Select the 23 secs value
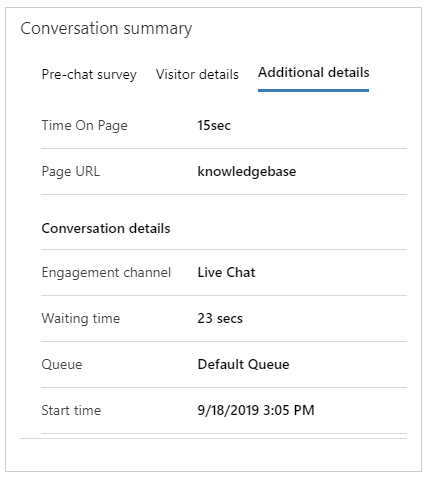 tap(220, 318)
